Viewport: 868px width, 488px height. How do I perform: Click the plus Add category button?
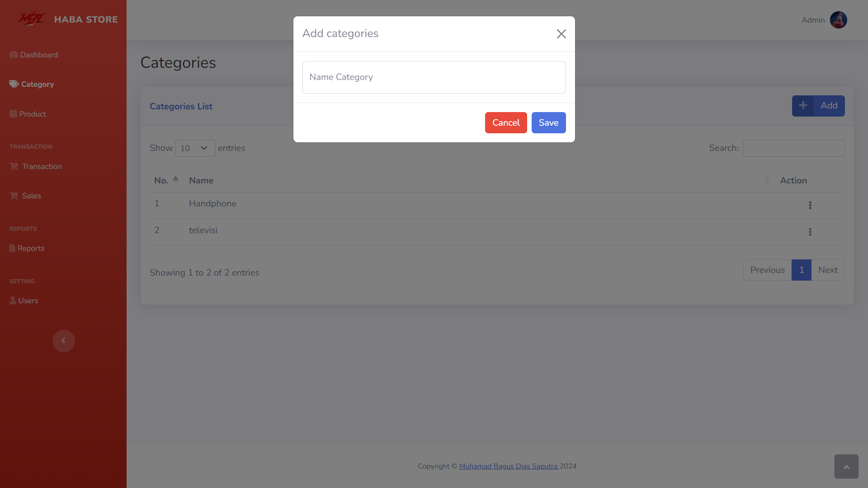click(x=818, y=106)
